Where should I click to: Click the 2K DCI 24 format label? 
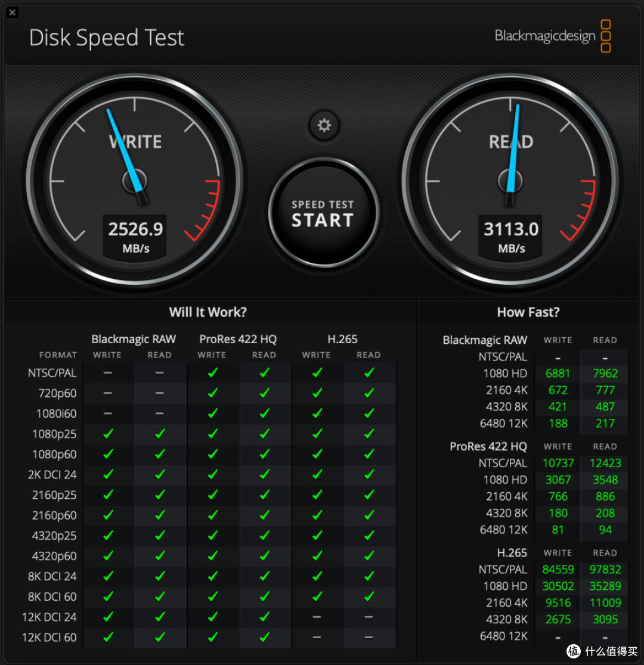[x=52, y=474]
